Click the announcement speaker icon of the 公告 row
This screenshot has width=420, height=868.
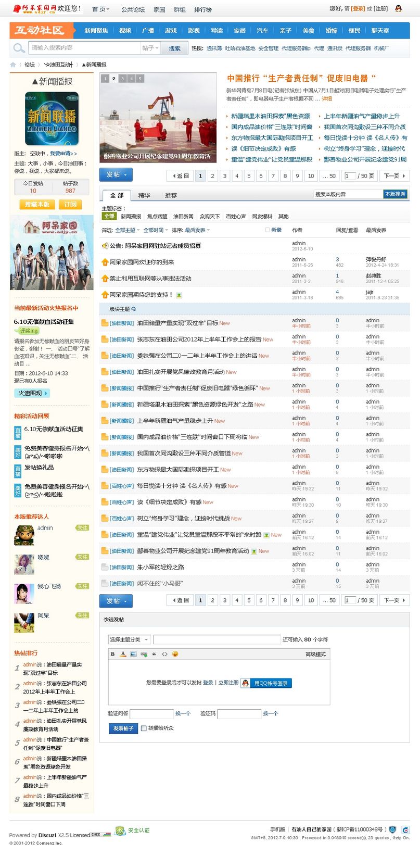(105, 246)
